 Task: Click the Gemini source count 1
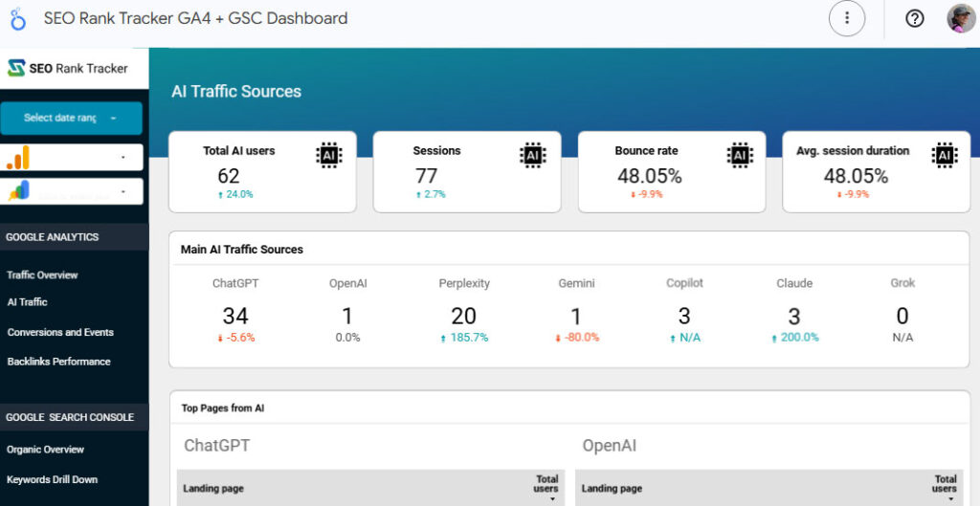pos(576,316)
